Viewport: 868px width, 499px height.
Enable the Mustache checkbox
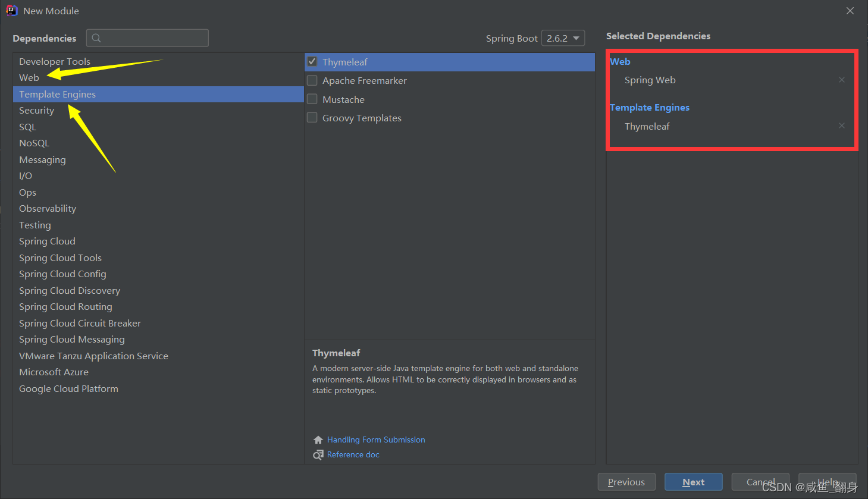[x=312, y=99]
